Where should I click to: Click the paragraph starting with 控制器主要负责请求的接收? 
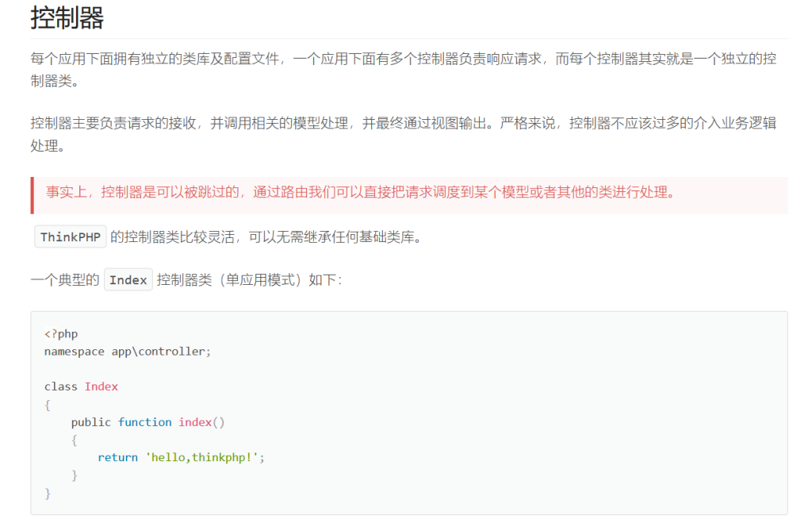[x=403, y=123]
